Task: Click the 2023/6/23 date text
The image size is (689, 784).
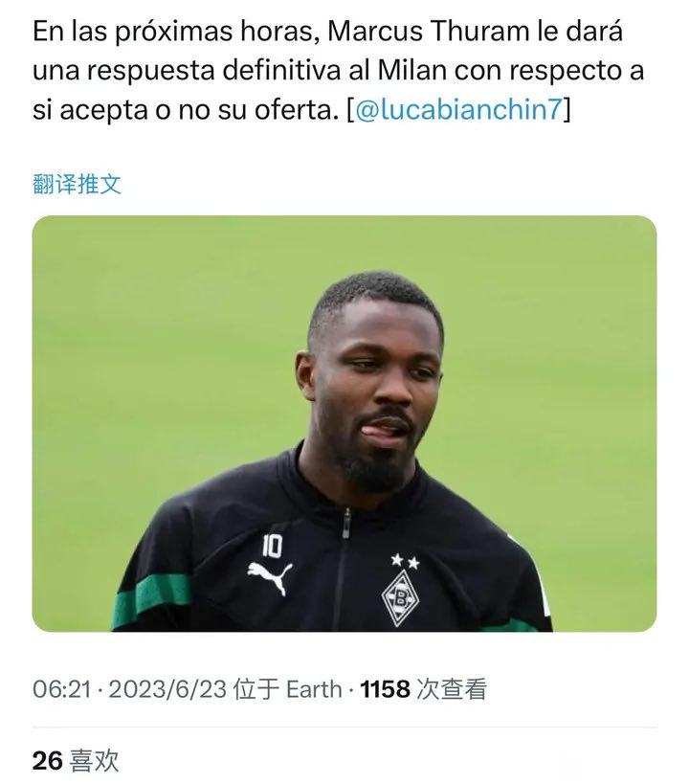Action: (167, 689)
